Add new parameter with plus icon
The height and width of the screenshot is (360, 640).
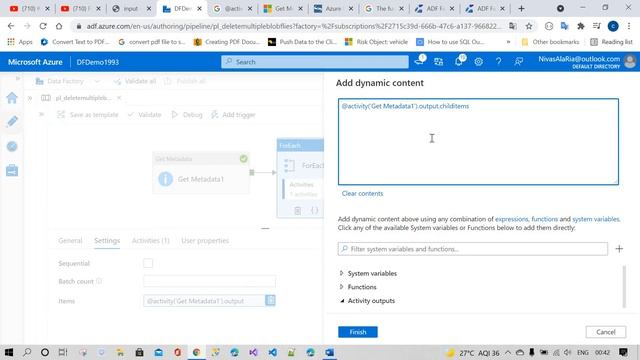click(619, 249)
